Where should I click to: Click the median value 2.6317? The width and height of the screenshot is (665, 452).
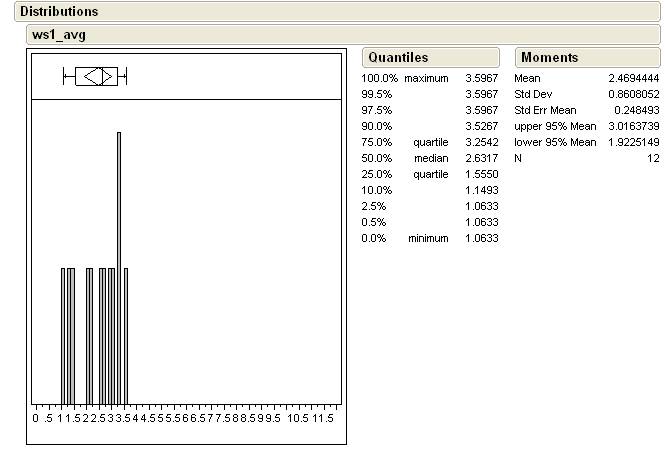coord(481,158)
